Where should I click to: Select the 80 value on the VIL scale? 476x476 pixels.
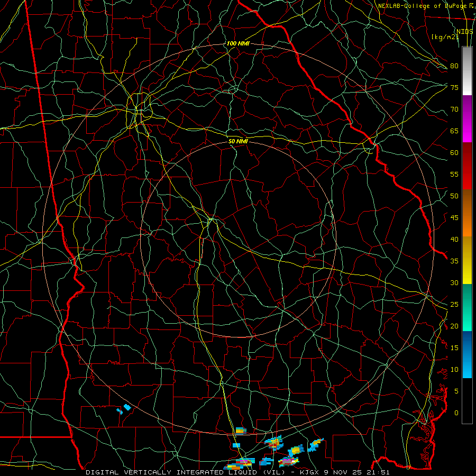[x=454, y=66]
